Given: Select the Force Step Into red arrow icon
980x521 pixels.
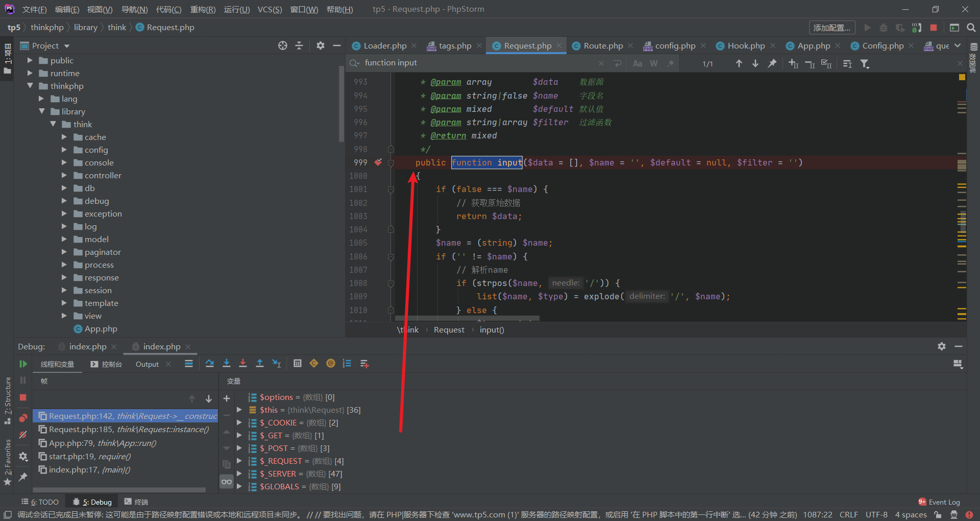Looking at the screenshot, I should (243, 363).
